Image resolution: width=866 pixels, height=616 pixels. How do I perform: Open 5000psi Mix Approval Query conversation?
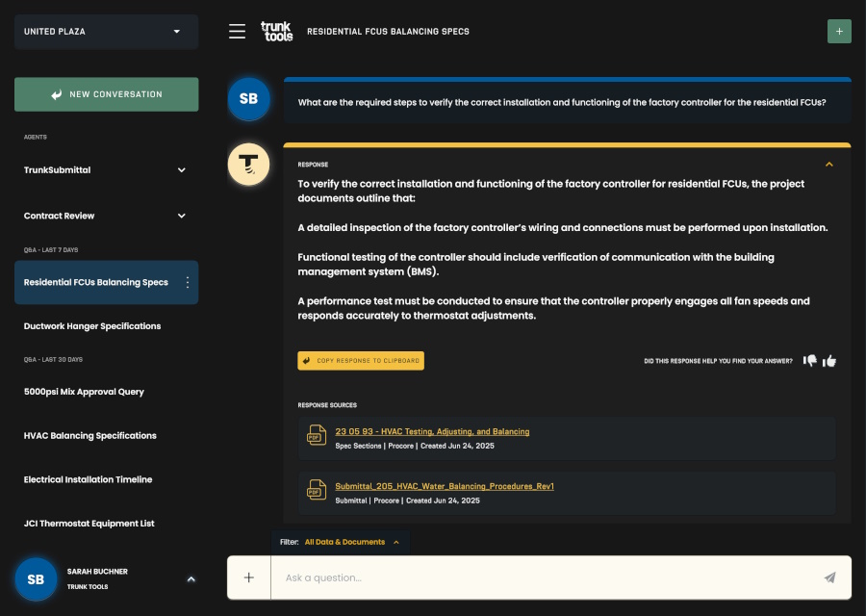point(84,392)
